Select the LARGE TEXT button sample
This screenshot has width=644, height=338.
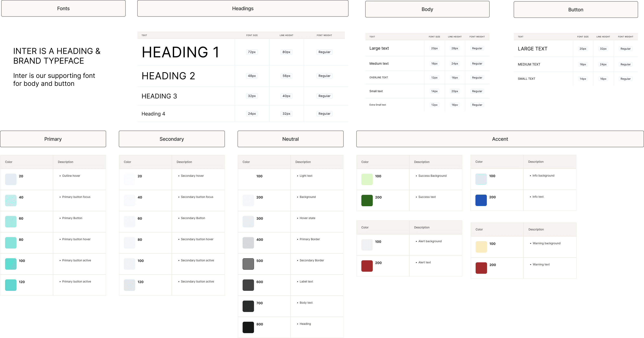tap(533, 49)
